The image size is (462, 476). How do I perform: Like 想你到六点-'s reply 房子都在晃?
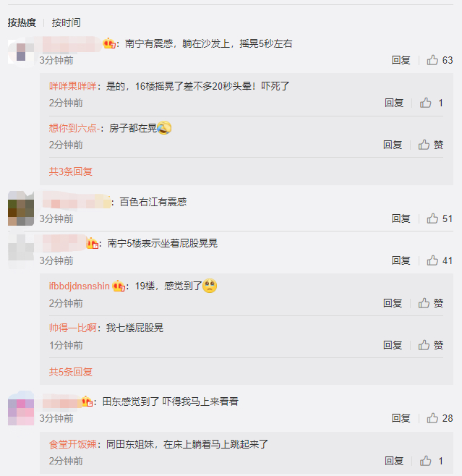tap(431, 145)
